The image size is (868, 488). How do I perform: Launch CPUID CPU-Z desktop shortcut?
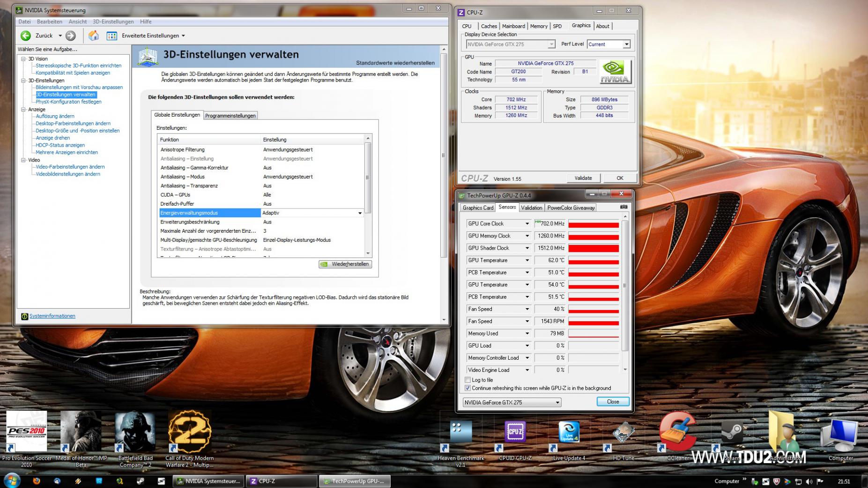515,440
